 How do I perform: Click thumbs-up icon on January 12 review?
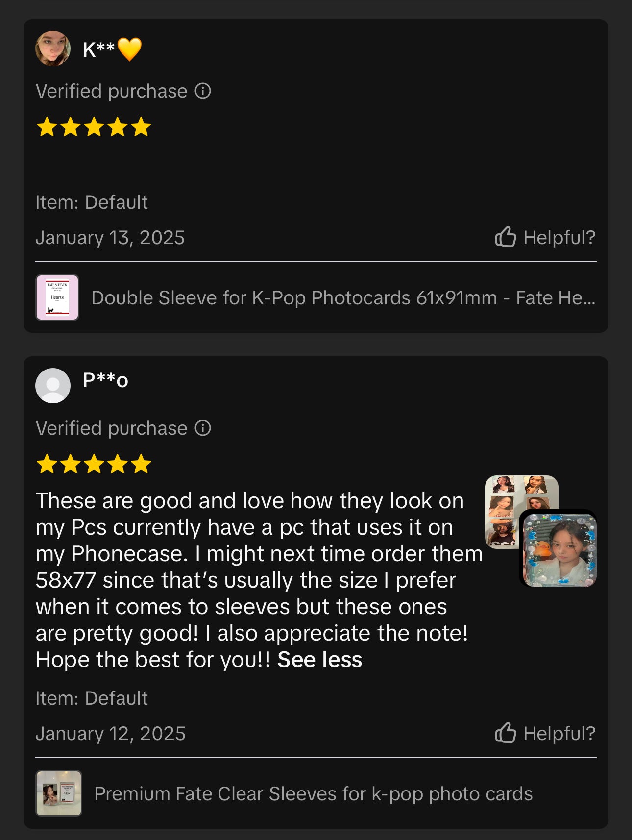click(505, 733)
